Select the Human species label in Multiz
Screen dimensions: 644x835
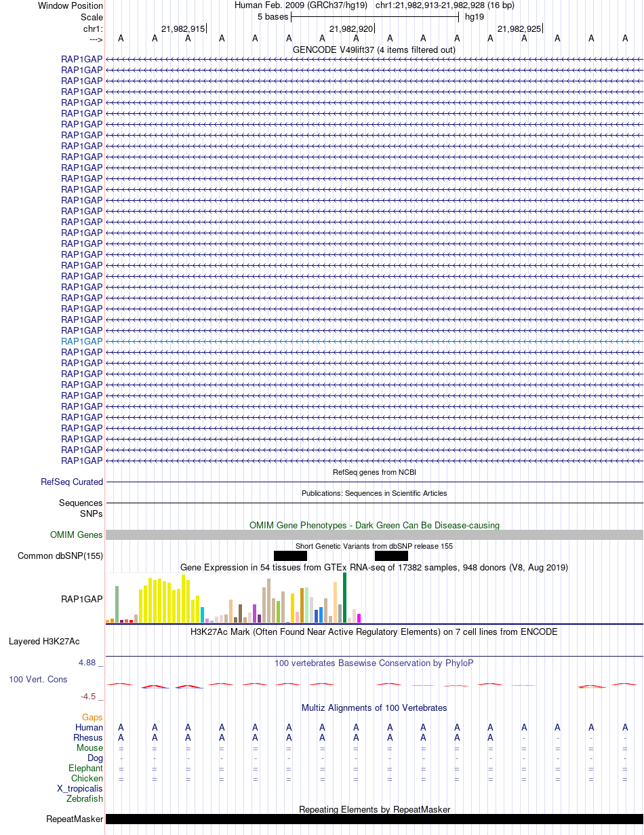pos(89,728)
